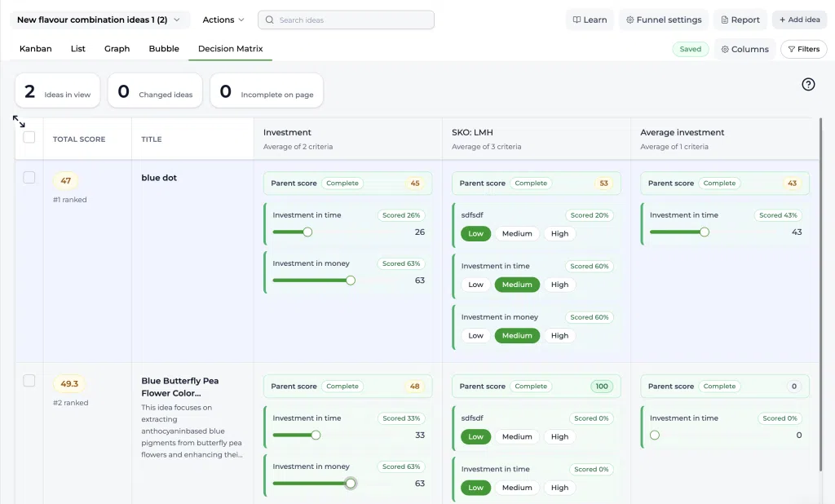Select High for blue dot SKO Investment in time
Viewport: 835px width, 504px height.
[x=559, y=285]
